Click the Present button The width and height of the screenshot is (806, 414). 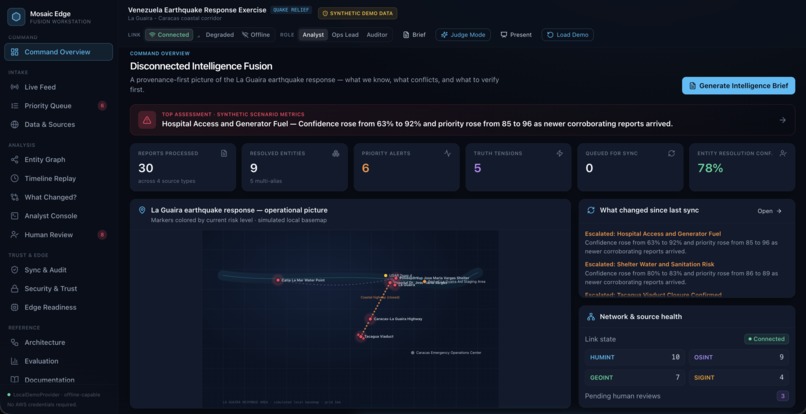516,35
